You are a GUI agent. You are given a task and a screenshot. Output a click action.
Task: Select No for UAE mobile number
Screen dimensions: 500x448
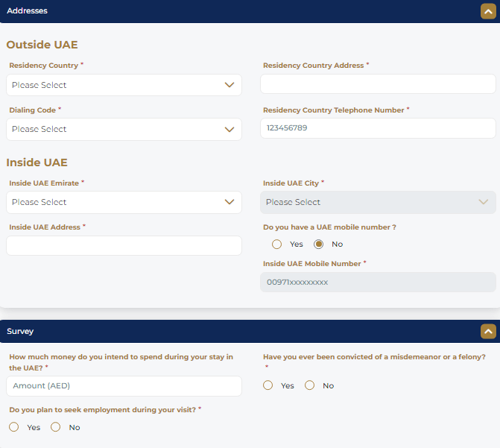[x=319, y=244]
